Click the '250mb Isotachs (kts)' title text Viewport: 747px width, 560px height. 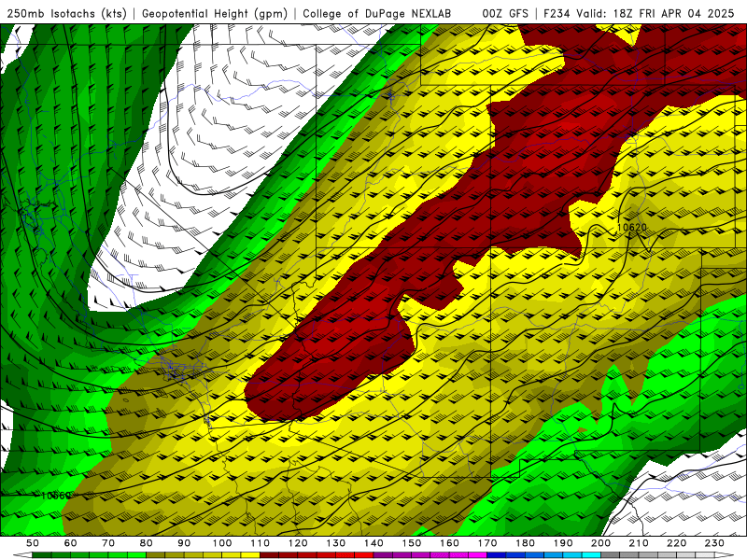click(x=67, y=13)
